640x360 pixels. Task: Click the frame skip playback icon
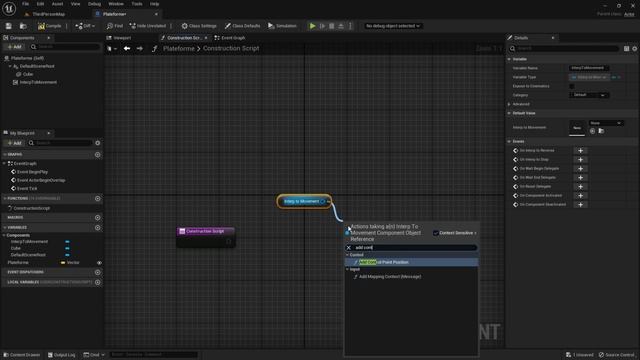click(x=322, y=26)
